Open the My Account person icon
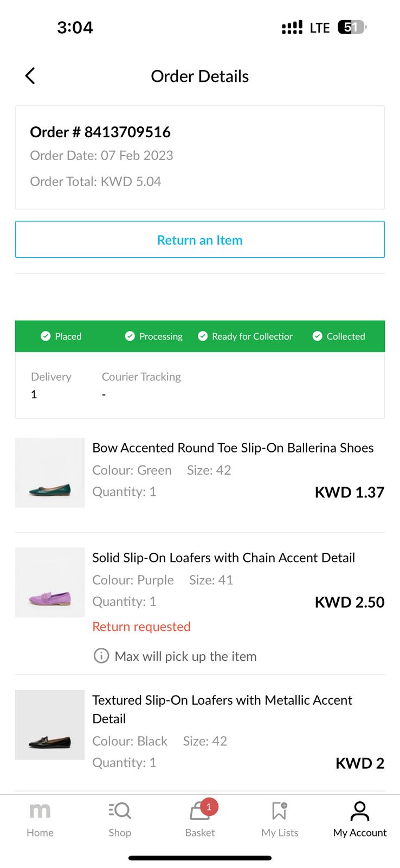This screenshot has height=868, width=400. 359,811
